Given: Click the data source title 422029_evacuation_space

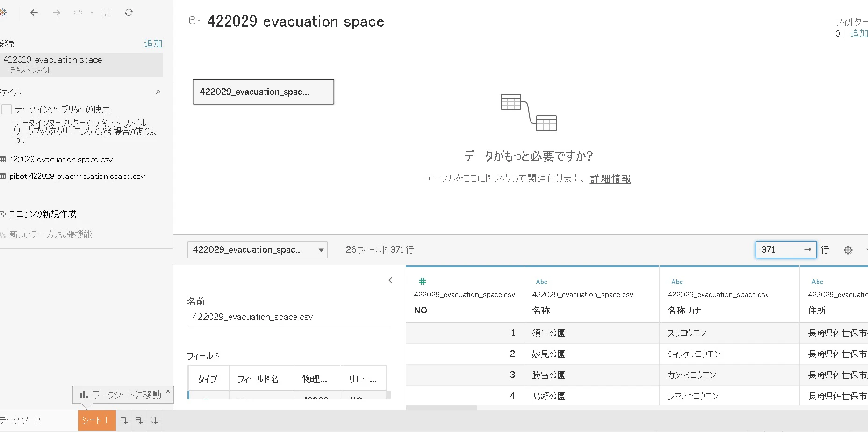Looking at the screenshot, I should pos(295,21).
